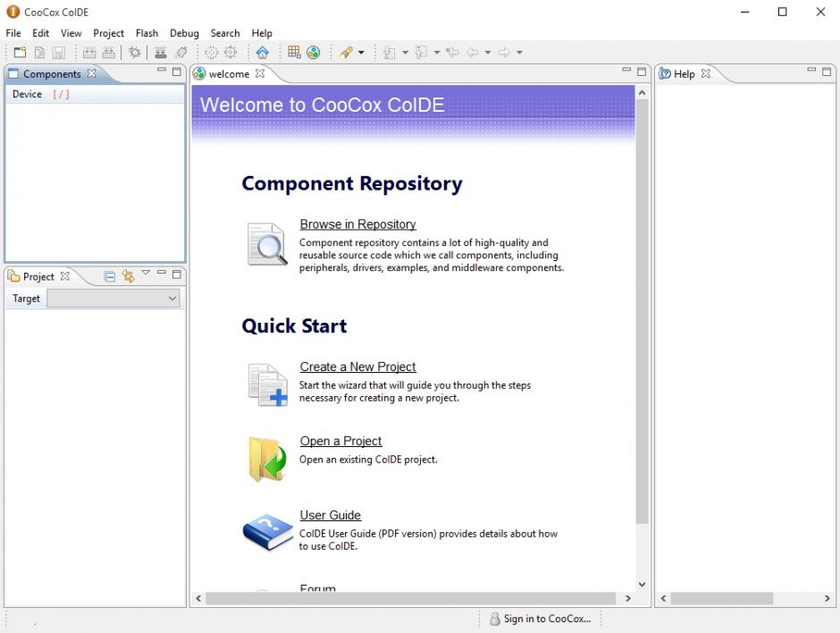Image resolution: width=840 pixels, height=633 pixels.
Task: Open the Project panel View Menu triangle
Action: coord(146,273)
